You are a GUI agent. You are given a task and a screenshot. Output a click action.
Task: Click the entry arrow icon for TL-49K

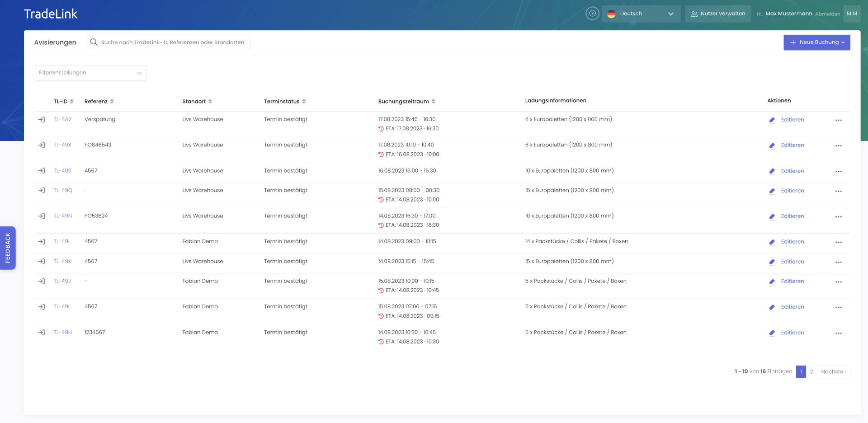(x=42, y=262)
